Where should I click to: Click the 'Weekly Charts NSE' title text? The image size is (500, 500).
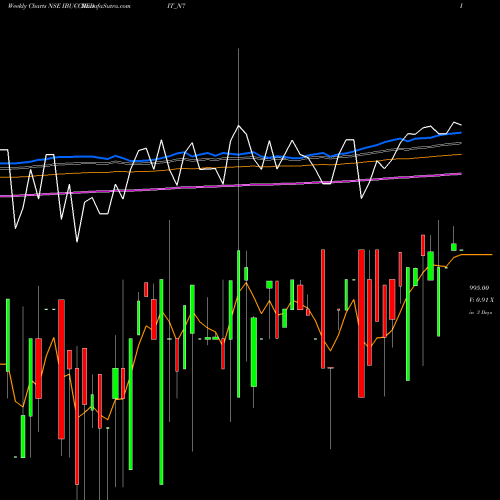33,6
